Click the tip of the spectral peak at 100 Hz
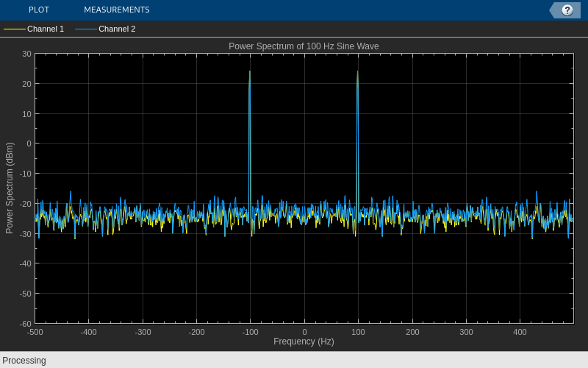Screen dimensions: 588x368 [358, 71]
